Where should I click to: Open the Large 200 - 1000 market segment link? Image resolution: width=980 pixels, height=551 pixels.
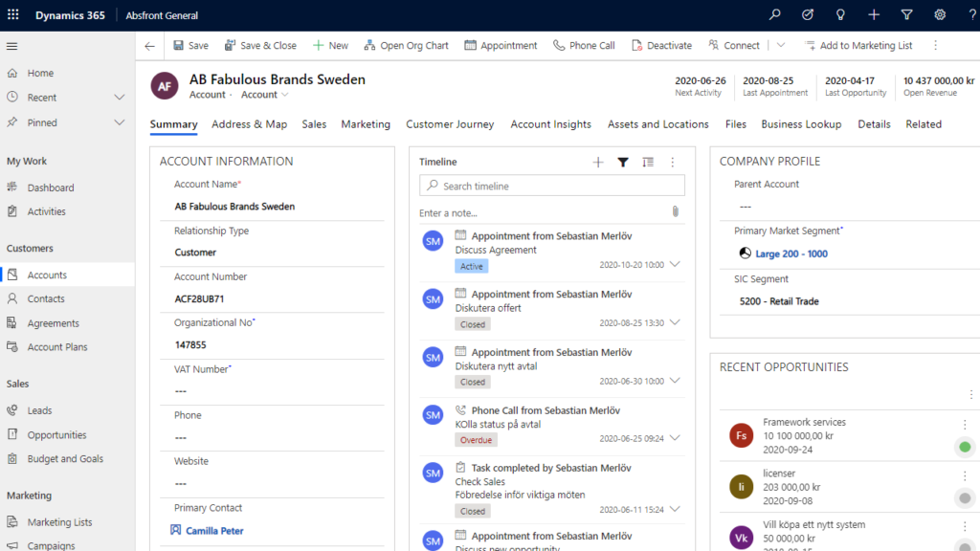[791, 253]
